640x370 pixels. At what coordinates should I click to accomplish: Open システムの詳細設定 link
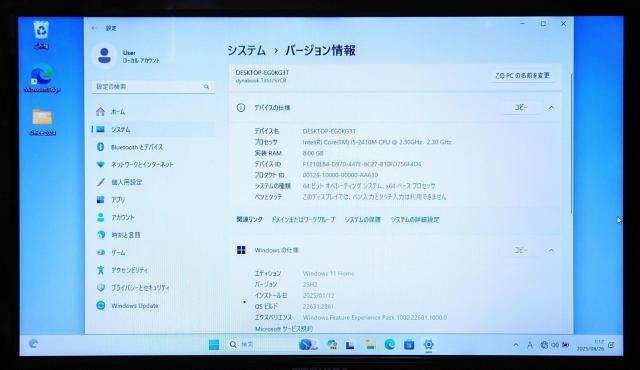click(x=415, y=219)
